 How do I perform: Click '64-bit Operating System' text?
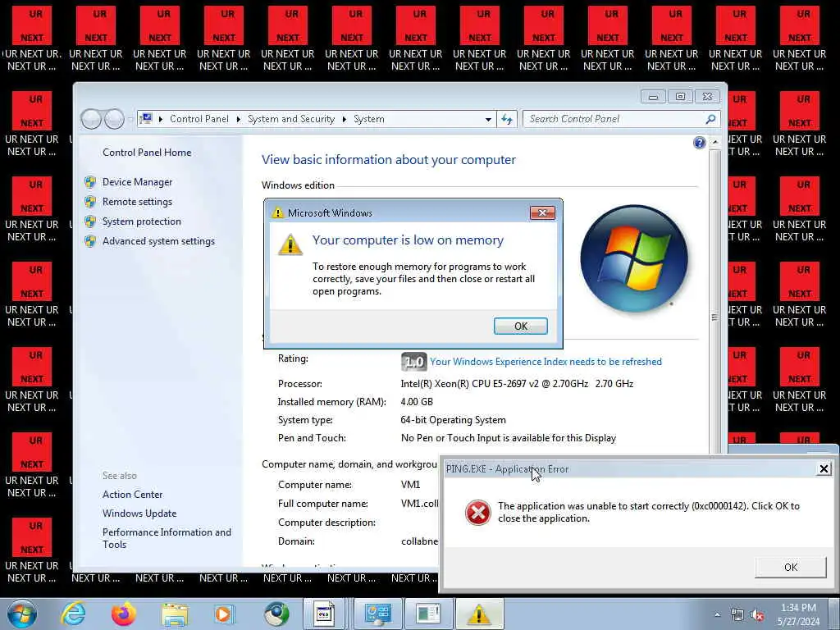[453, 420]
